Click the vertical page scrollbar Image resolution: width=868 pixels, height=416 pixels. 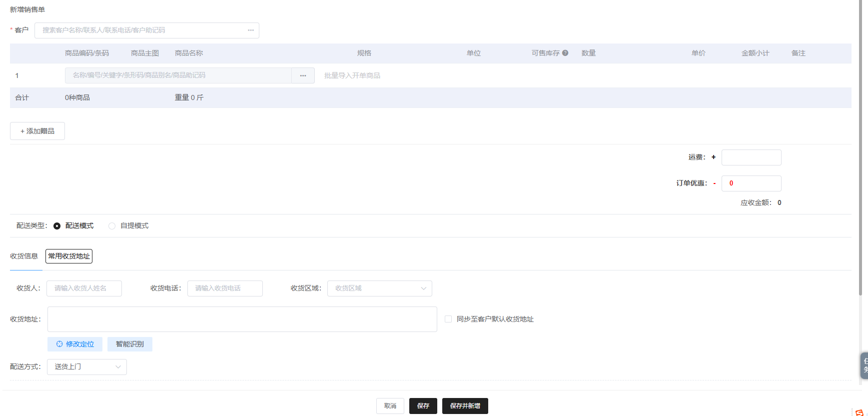860,150
